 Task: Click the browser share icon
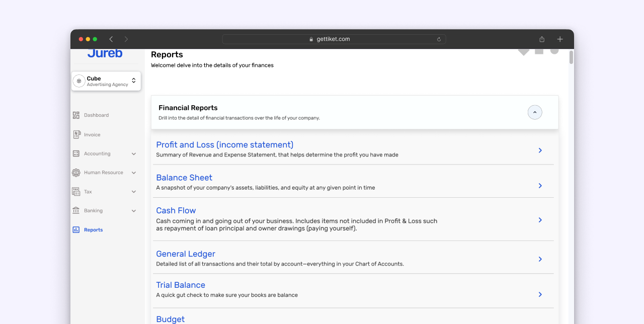[542, 39]
